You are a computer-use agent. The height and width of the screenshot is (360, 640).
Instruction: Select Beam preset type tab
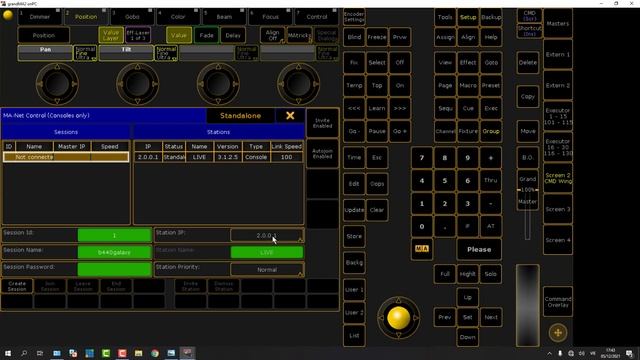(224, 17)
